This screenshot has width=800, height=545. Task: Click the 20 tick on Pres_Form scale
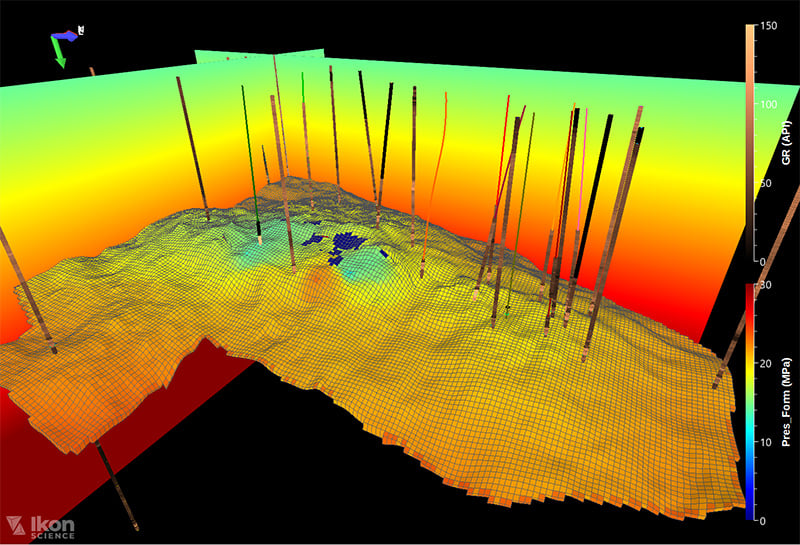[x=767, y=364]
